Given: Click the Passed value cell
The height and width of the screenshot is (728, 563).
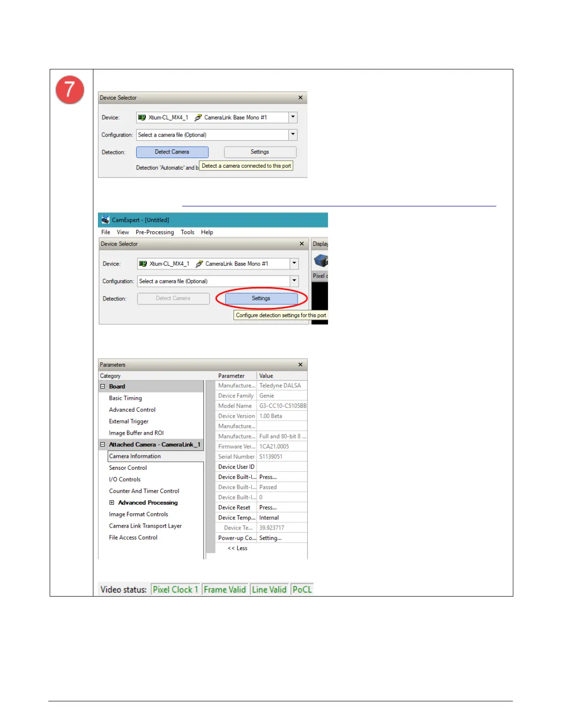Looking at the screenshot, I should 282,487.
